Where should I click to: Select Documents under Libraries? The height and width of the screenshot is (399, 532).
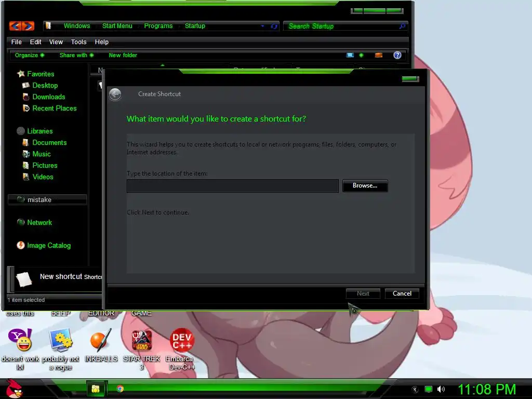49,142
